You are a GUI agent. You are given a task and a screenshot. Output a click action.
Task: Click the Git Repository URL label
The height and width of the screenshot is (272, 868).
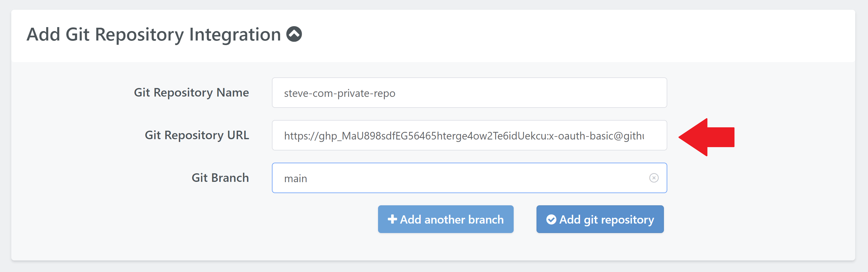(x=197, y=135)
